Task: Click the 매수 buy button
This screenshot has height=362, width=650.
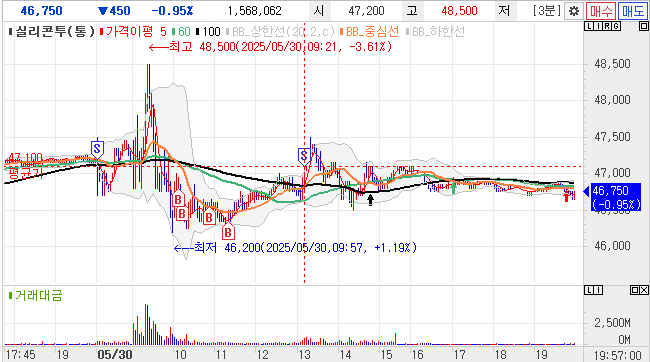Action: point(600,11)
